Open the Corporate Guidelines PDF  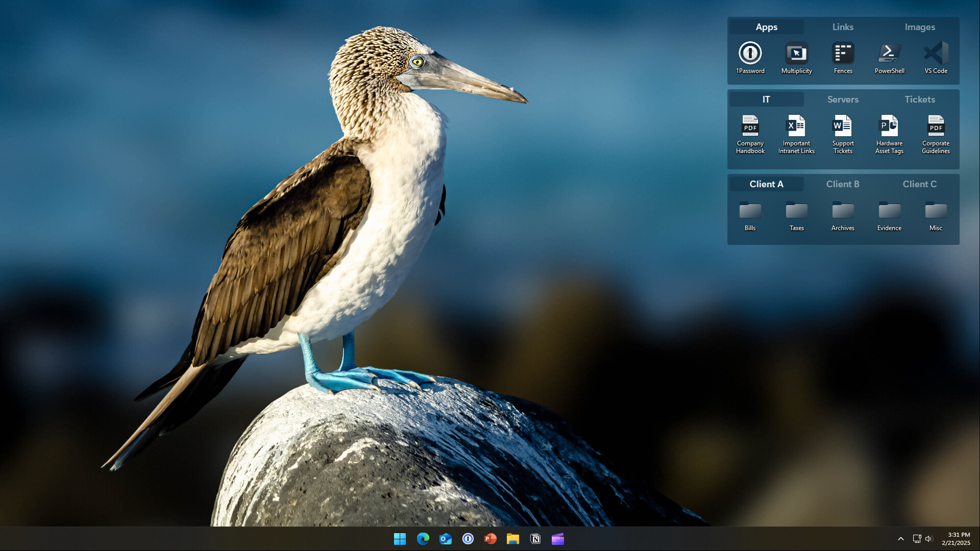tap(935, 127)
